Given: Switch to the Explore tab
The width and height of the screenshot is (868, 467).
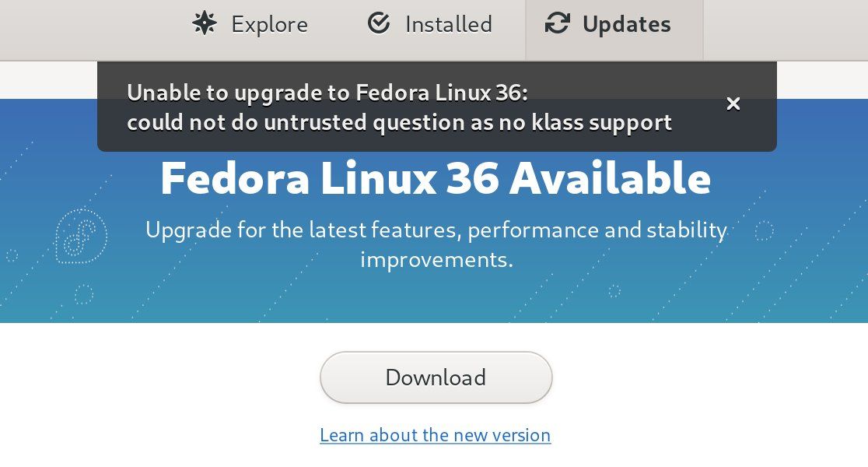Looking at the screenshot, I should click(269, 25).
